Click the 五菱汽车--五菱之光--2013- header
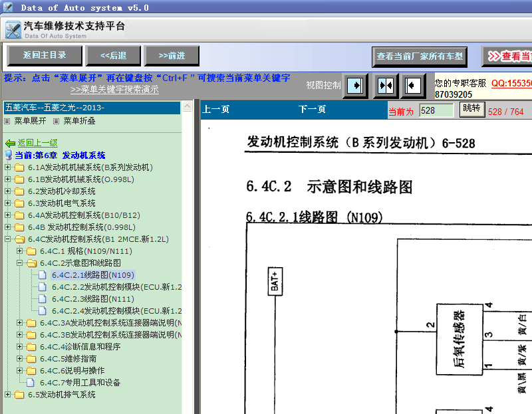Image resolution: width=532 pixels, height=414 pixels. point(92,108)
